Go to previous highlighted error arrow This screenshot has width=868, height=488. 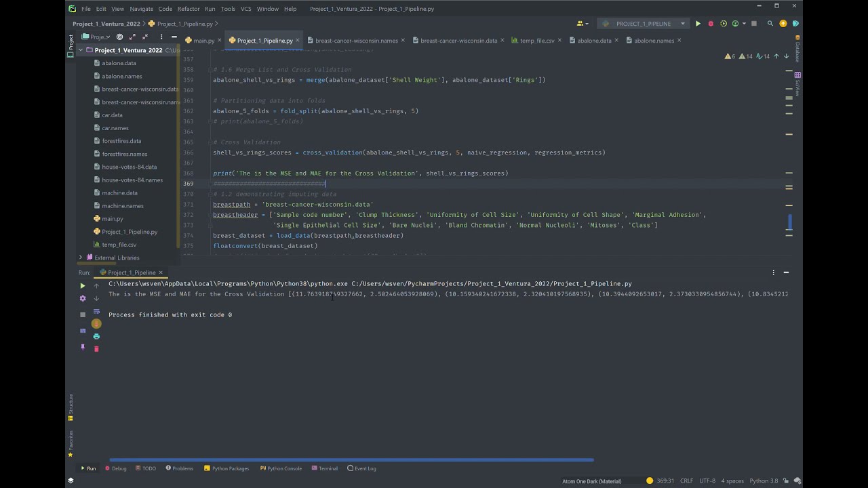(x=777, y=56)
